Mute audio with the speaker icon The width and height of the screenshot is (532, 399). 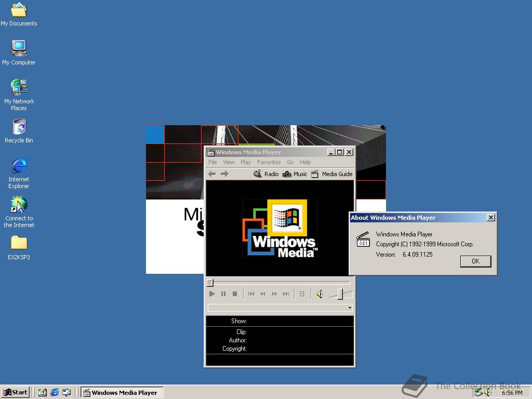point(320,294)
